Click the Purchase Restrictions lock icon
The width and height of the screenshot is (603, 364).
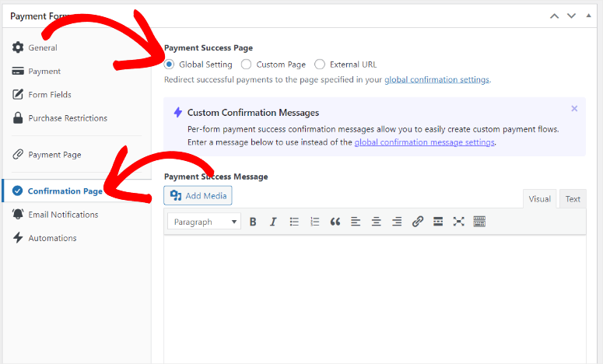[18, 117]
